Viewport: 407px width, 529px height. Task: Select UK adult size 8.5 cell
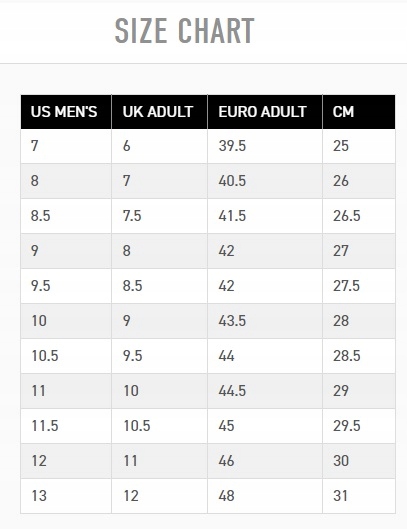[159, 286]
